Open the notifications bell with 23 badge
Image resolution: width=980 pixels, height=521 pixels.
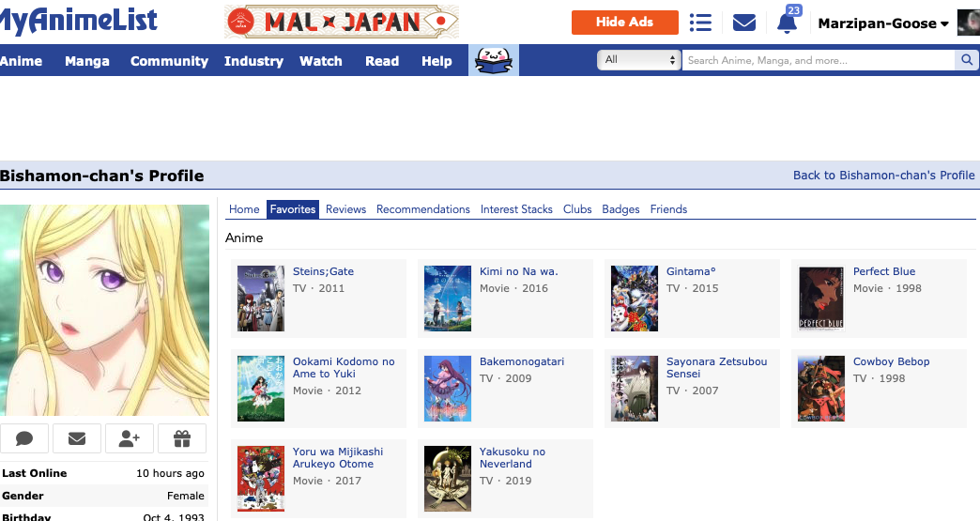point(788,23)
